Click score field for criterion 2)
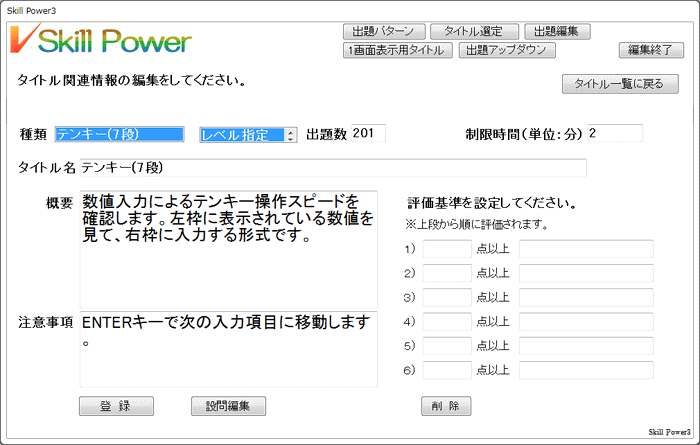This screenshot has width=700, height=445. tap(447, 273)
